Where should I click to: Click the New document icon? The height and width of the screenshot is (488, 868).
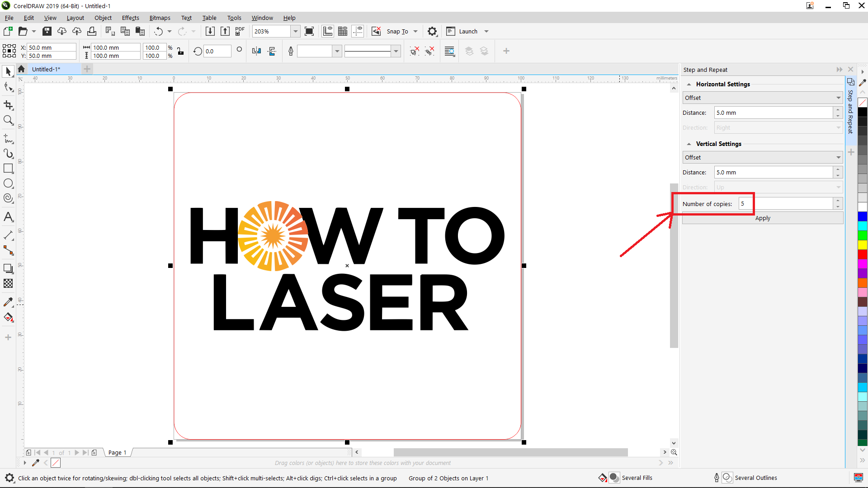click(x=8, y=31)
